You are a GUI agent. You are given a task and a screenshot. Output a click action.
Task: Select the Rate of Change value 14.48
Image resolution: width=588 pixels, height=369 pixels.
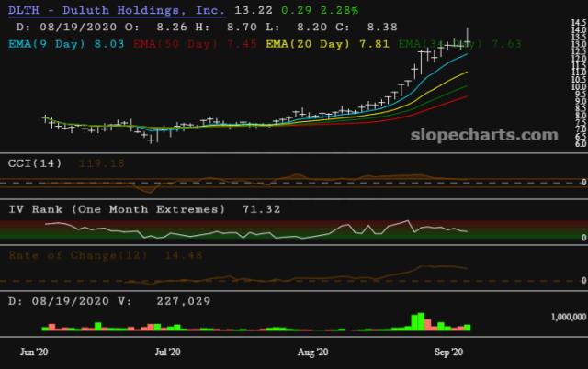(x=184, y=255)
